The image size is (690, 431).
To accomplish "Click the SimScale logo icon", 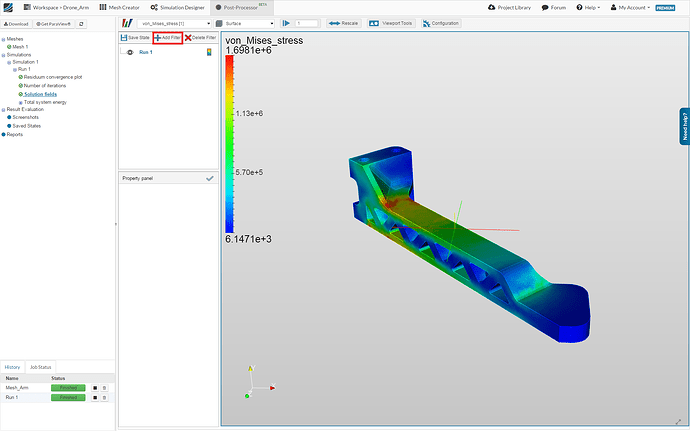I will [x=9, y=7].
